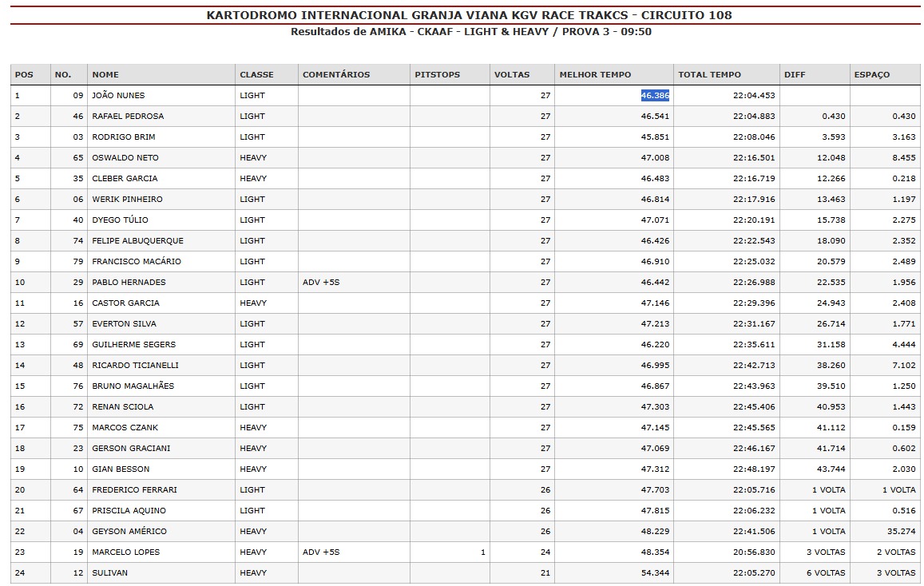Viewport: 924px width, 586px height.
Task: Click driver name SULIVAN
Action: point(109,573)
